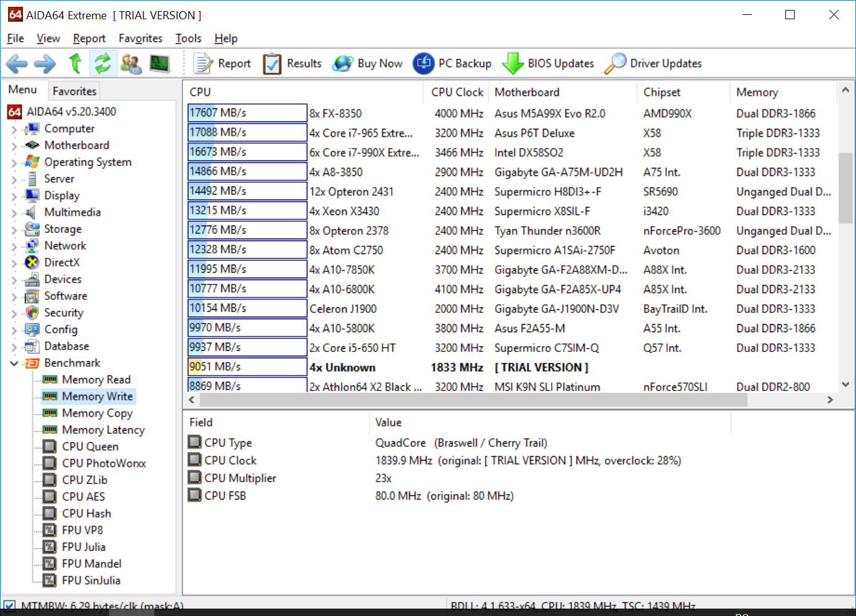This screenshot has width=856, height=616.
Task: Expand the Storage tree node
Action: 14,230
